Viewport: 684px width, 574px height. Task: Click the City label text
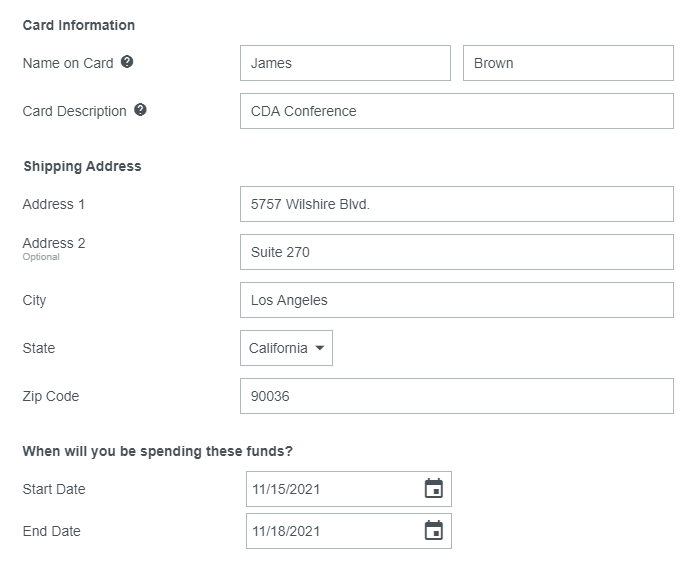coord(34,300)
